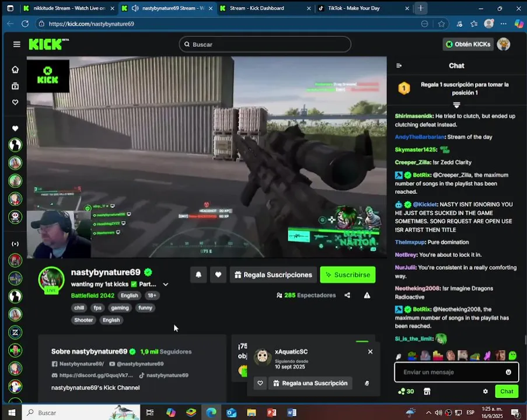Follow channel with the heart button
Viewport: 527px width, 420px height.
tap(218, 275)
